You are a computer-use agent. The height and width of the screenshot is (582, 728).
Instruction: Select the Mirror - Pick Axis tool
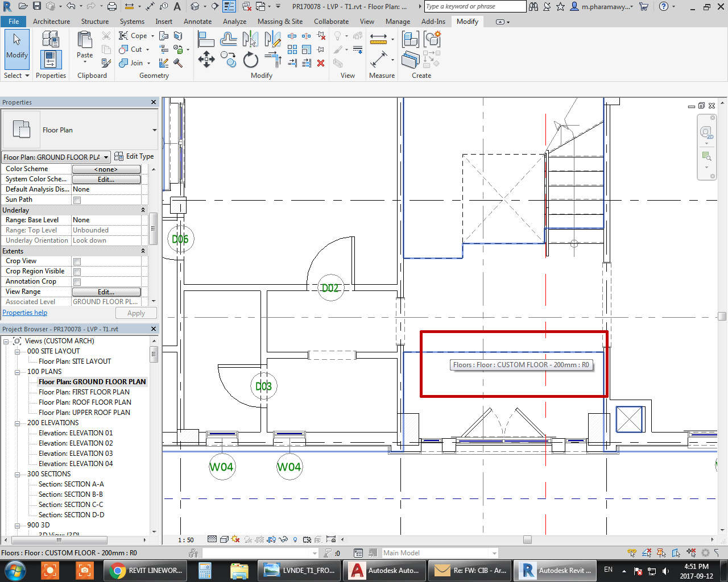pos(251,39)
